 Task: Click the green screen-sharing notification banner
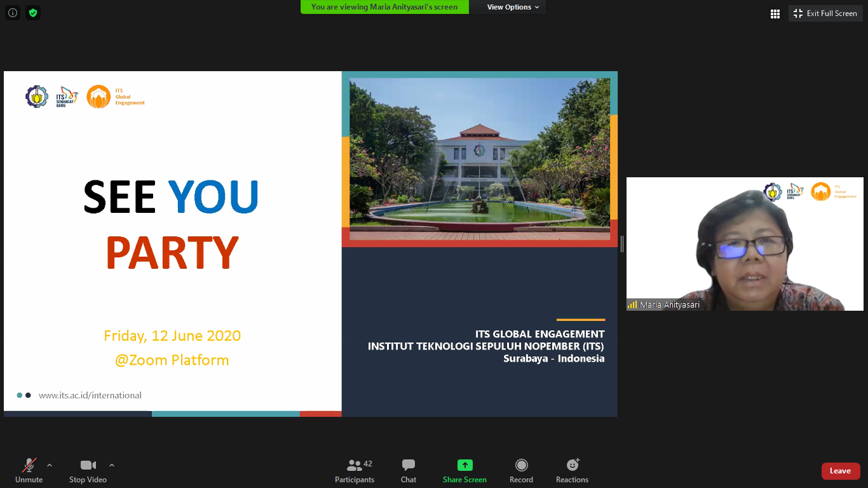tap(384, 7)
